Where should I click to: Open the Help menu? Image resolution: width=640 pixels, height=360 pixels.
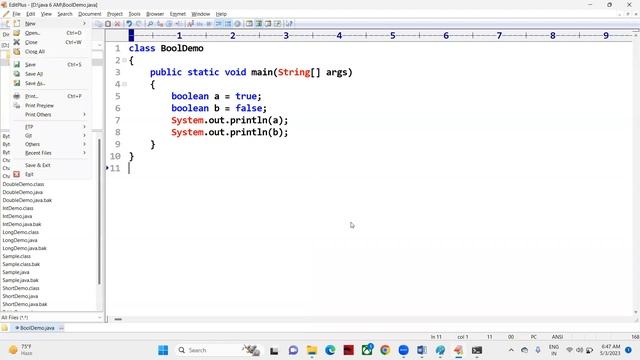tap(221, 14)
